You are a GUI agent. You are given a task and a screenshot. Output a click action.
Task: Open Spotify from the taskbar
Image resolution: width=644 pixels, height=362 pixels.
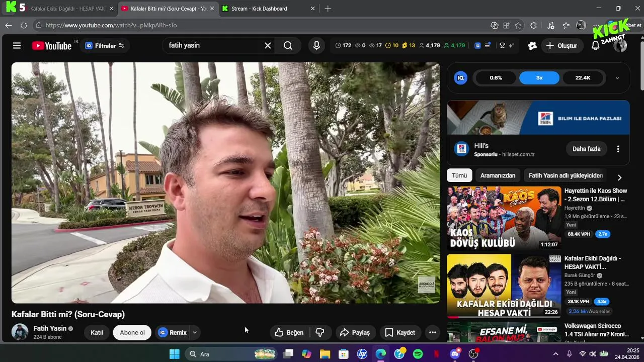pyautogui.click(x=418, y=354)
